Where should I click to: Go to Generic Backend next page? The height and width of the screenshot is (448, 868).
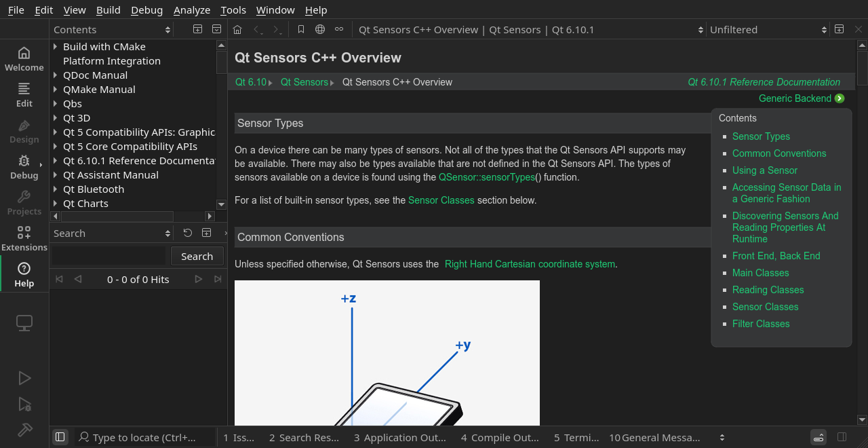(x=802, y=98)
